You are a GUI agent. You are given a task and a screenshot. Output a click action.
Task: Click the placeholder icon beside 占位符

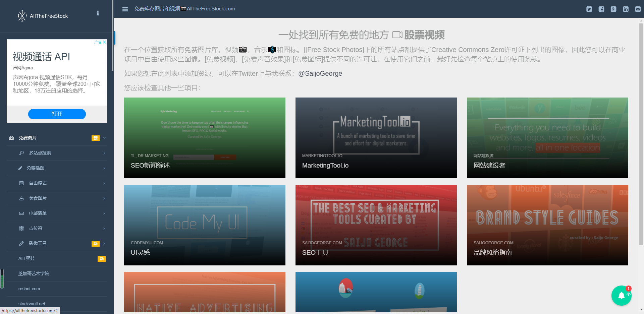(21, 228)
